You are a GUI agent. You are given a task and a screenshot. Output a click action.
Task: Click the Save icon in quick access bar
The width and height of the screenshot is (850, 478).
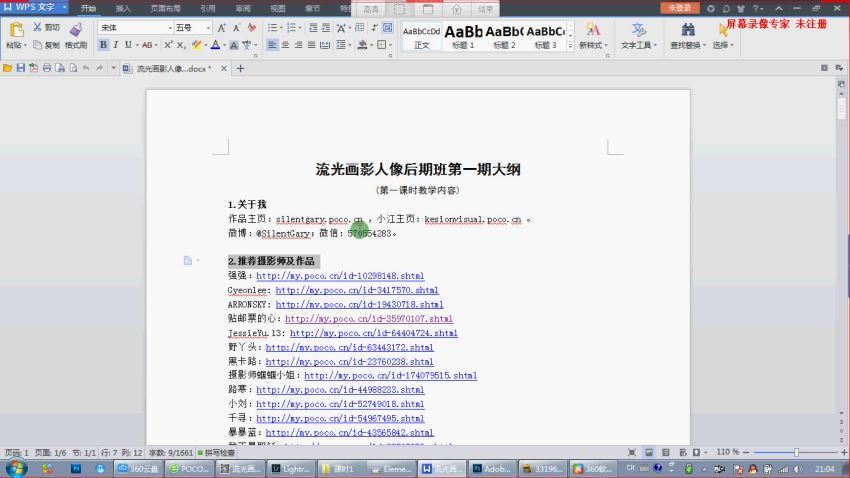pos(20,68)
